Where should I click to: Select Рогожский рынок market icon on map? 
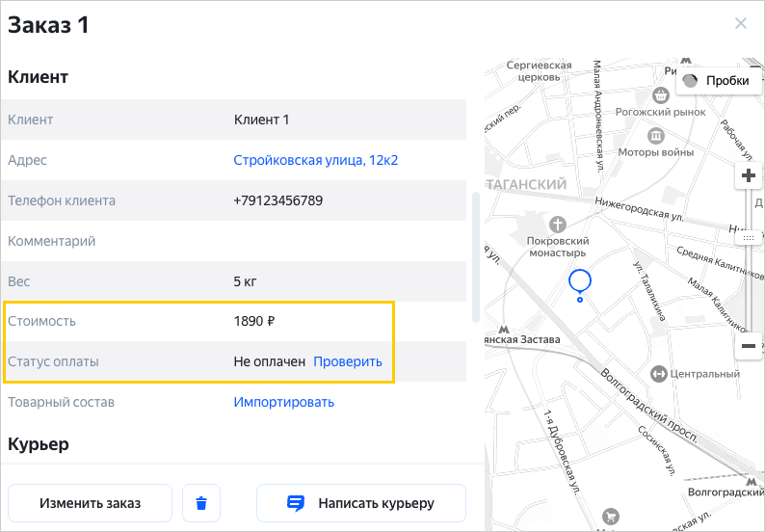[x=661, y=95]
